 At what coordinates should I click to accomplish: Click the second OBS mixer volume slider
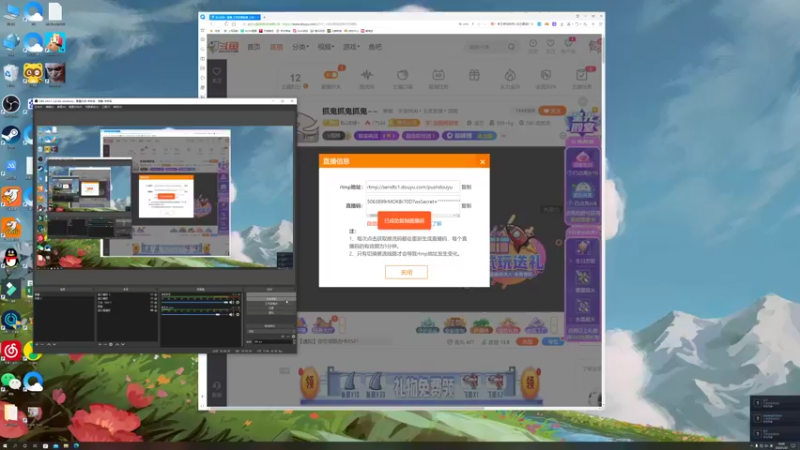click(194, 314)
